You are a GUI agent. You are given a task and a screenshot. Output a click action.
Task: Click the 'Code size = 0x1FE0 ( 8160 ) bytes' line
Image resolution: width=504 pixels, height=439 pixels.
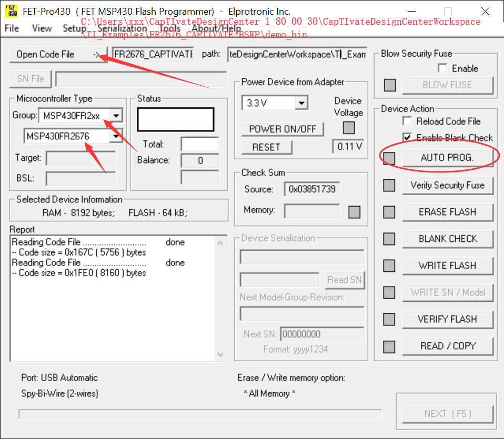coord(79,273)
